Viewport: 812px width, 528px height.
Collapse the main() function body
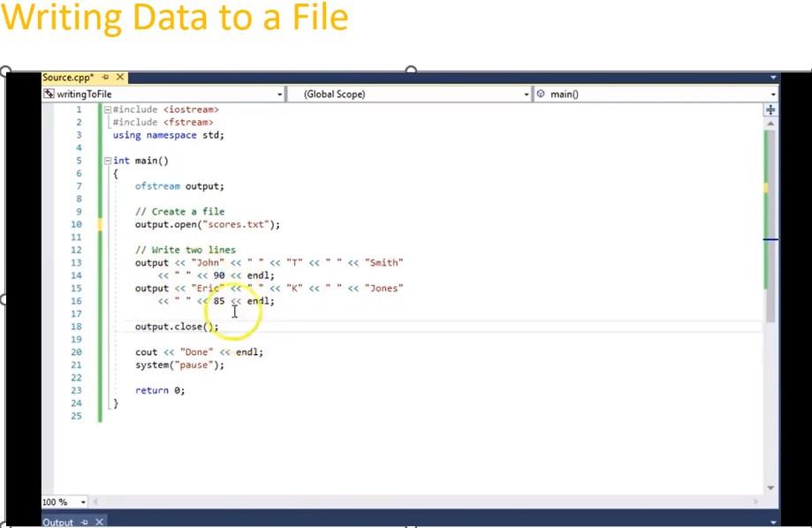(x=108, y=160)
